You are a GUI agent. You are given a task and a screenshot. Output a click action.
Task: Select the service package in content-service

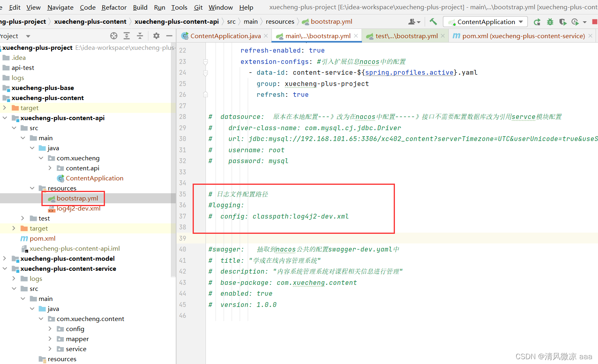(x=76, y=349)
